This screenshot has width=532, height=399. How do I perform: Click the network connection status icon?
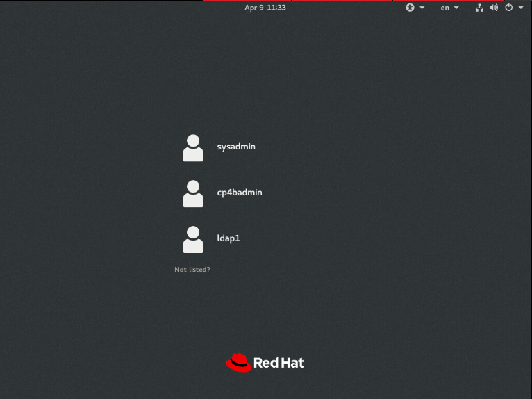pyautogui.click(x=479, y=8)
